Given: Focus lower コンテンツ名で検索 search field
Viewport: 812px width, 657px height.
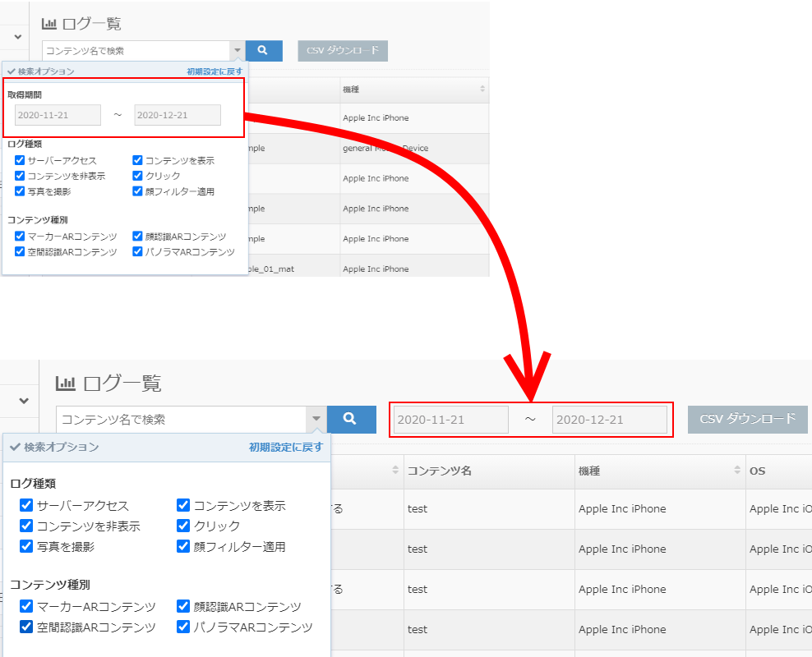Looking at the screenshot, I should [x=182, y=419].
